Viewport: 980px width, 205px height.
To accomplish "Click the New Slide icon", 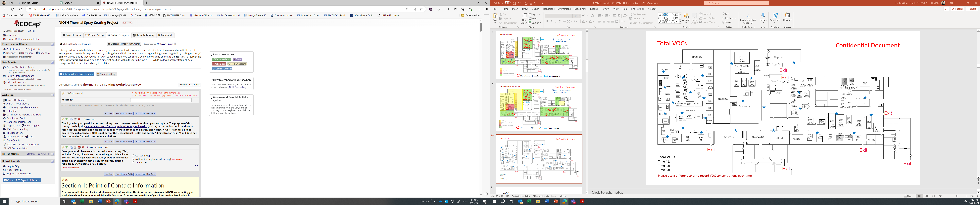I will point(524,16).
